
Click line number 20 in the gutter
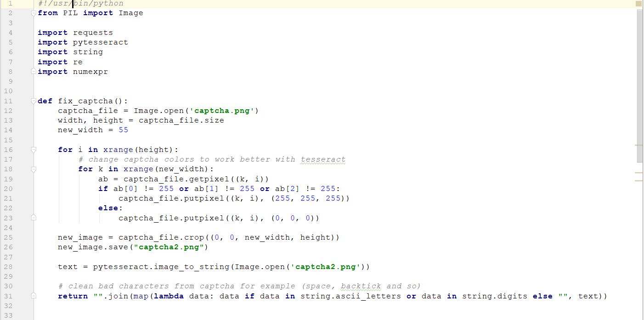point(8,189)
